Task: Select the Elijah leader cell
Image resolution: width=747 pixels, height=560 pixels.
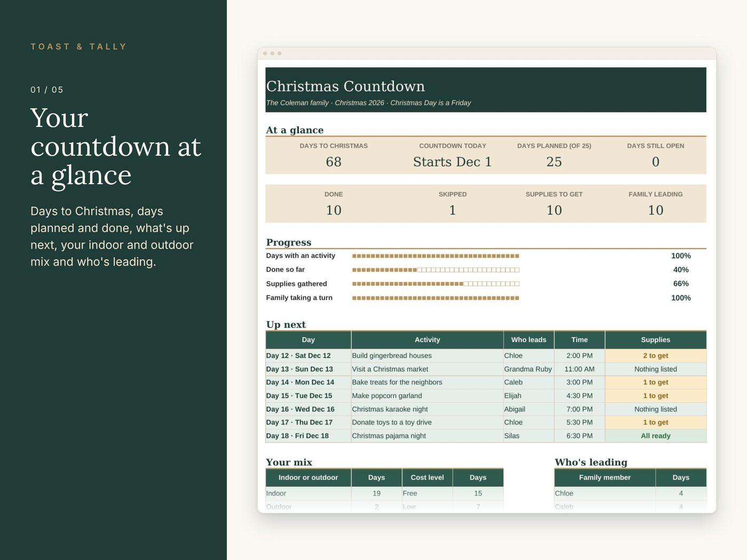Action: click(x=529, y=396)
